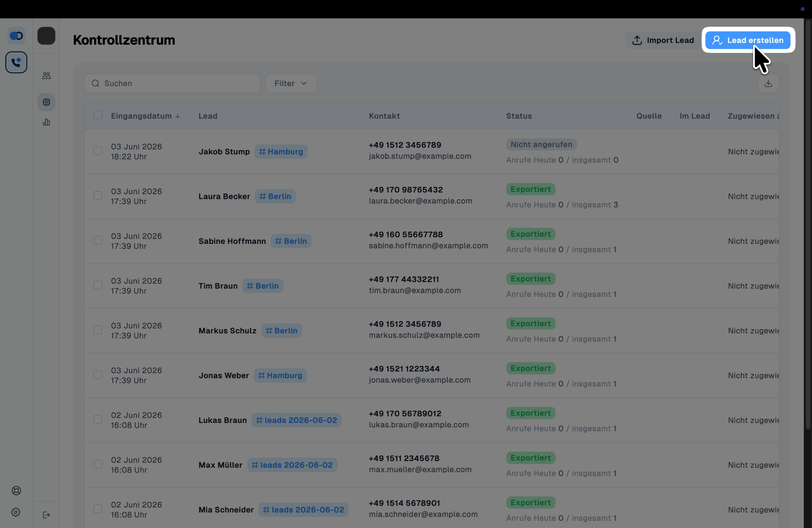The width and height of the screenshot is (812, 528).
Task: Click the Quelle column header
Action: point(649,116)
